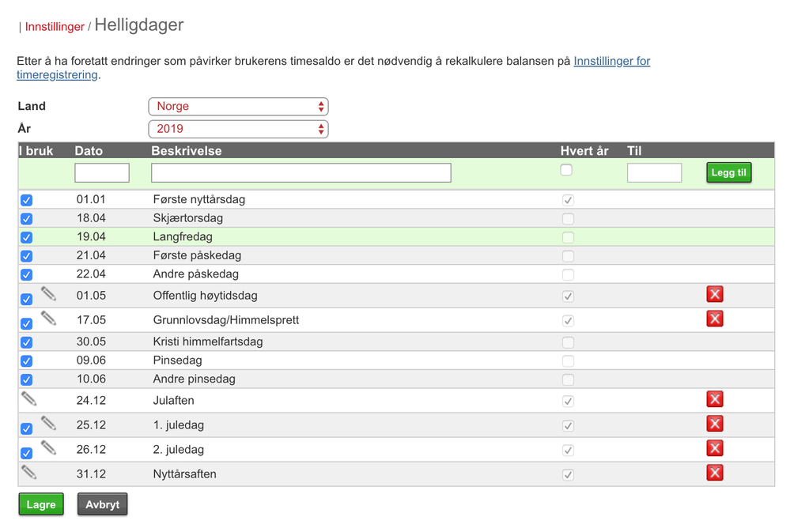Open edit pencil for 1. juledag

click(48, 423)
